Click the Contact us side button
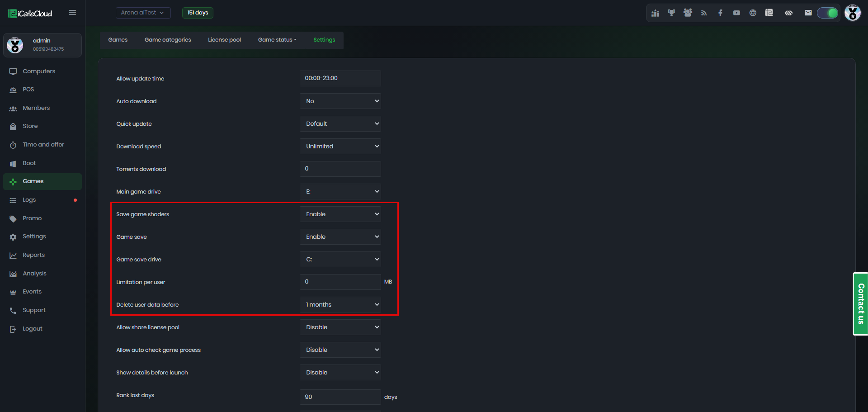The height and width of the screenshot is (412, 868). tap(860, 304)
